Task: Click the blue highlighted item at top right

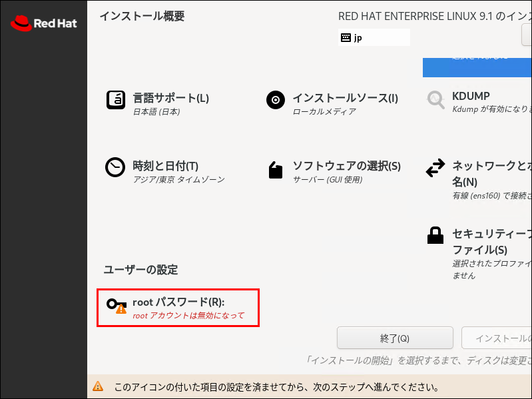Action: click(477, 67)
